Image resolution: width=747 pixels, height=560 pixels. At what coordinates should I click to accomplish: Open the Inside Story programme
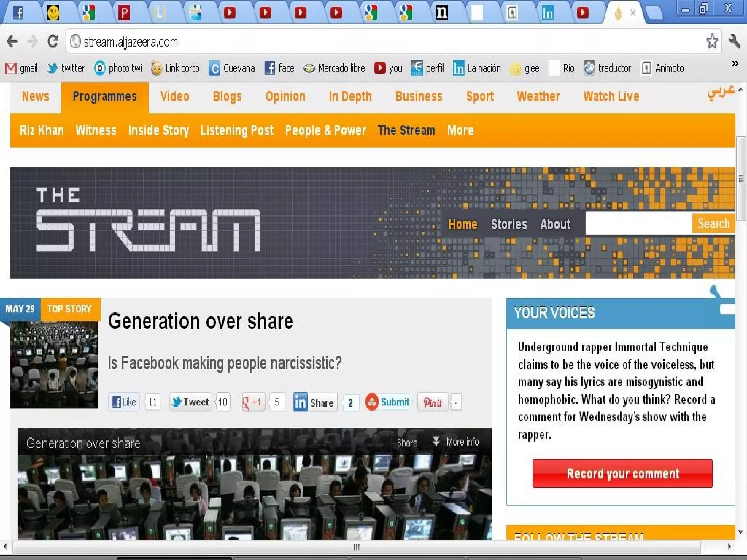pyautogui.click(x=159, y=131)
